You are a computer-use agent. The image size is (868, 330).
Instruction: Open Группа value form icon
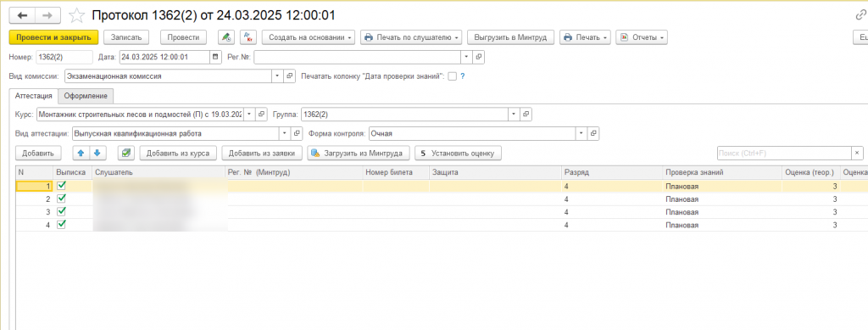pyautogui.click(x=526, y=114)
